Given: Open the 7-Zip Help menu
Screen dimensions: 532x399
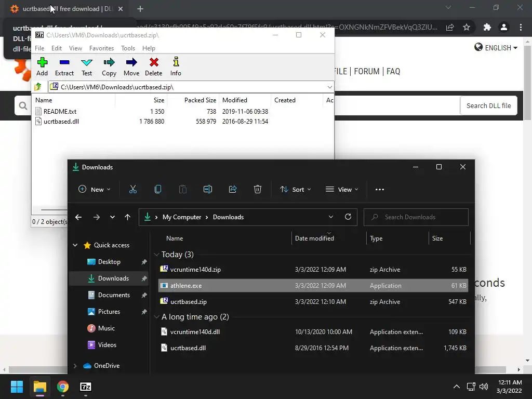Looking at the screenshot, I should 149,48.
